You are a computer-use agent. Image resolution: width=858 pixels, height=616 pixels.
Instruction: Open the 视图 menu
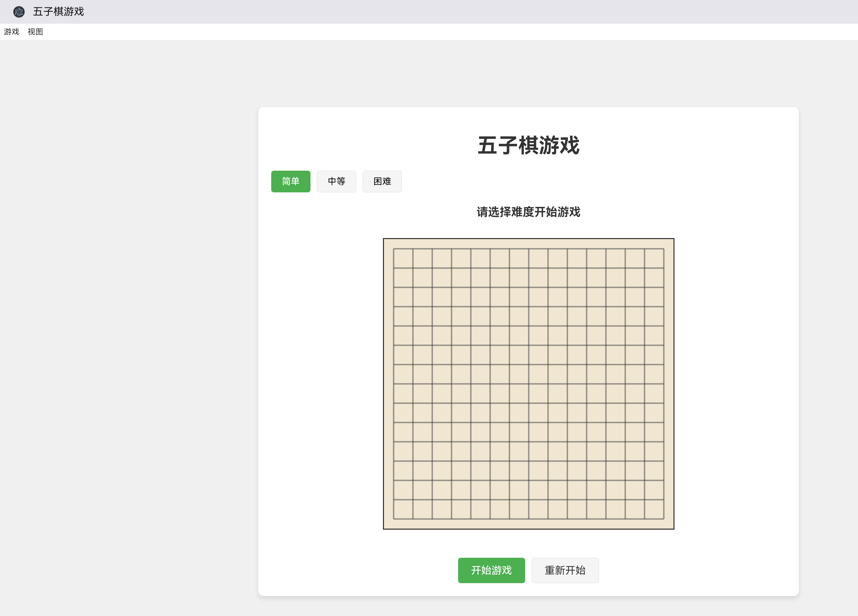36,32
